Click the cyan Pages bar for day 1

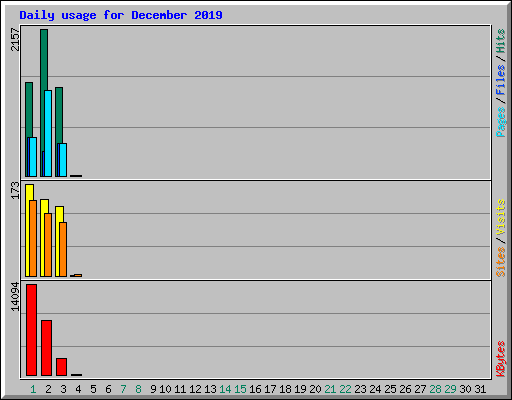point(33,157)
